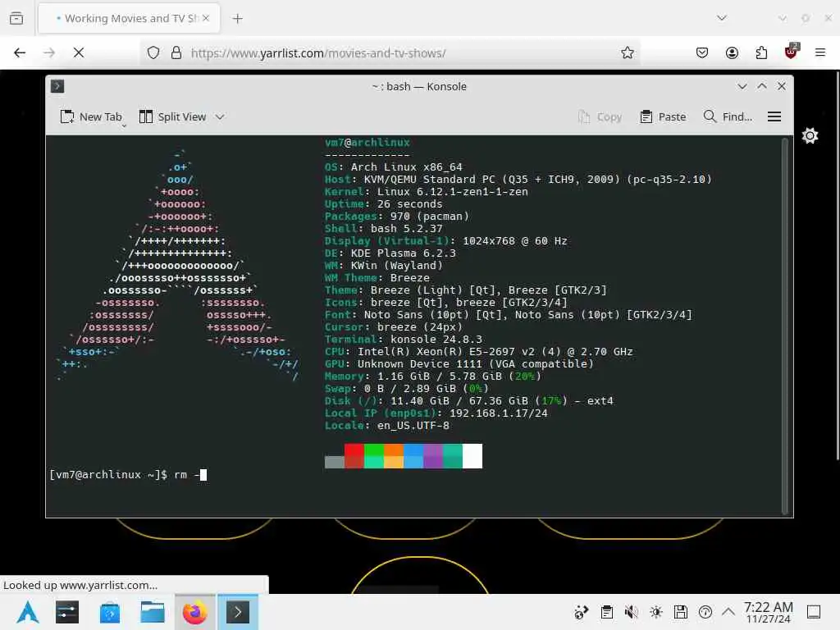Click the 'DE: KDE Plasma 6.2.3' line
The width and height of the screenshot is (840, 630).
(390, 253)
